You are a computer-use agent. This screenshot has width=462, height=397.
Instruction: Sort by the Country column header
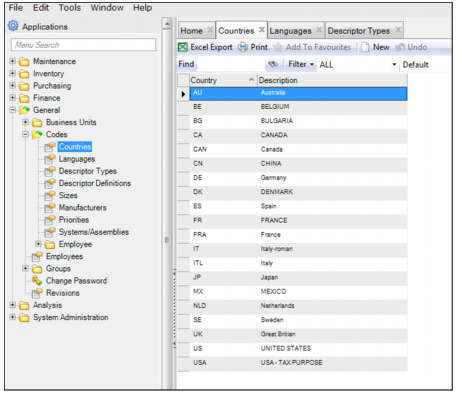click(x=223, y=80)
